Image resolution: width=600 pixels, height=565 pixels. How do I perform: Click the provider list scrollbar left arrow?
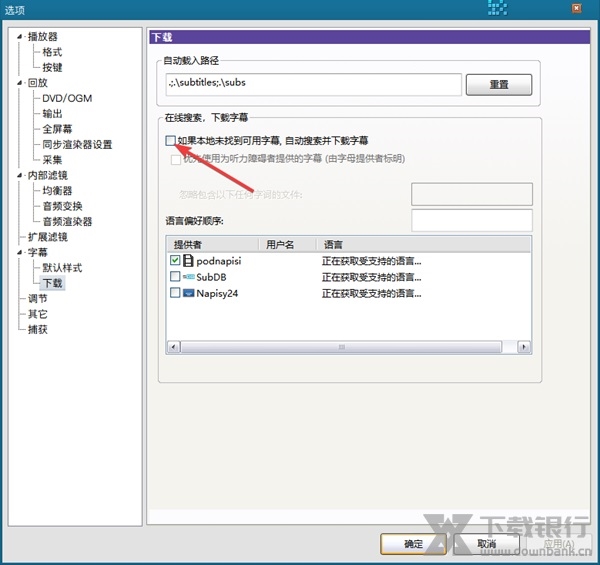(x=173, y=347)
